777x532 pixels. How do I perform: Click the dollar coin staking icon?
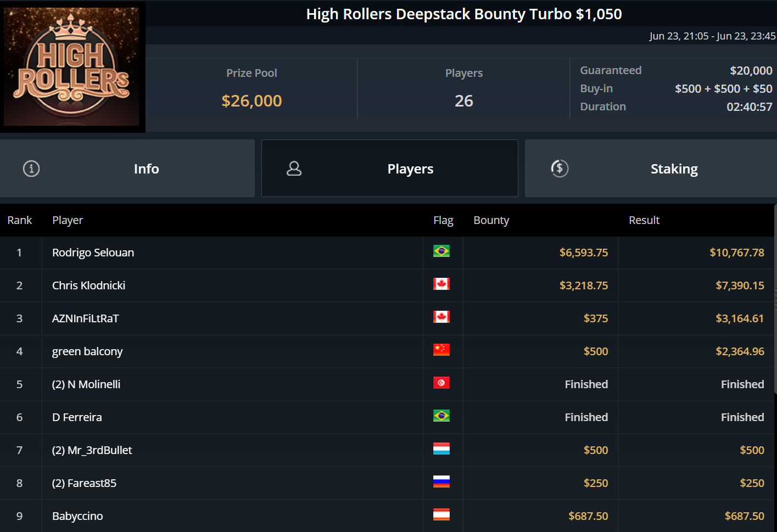560,169
